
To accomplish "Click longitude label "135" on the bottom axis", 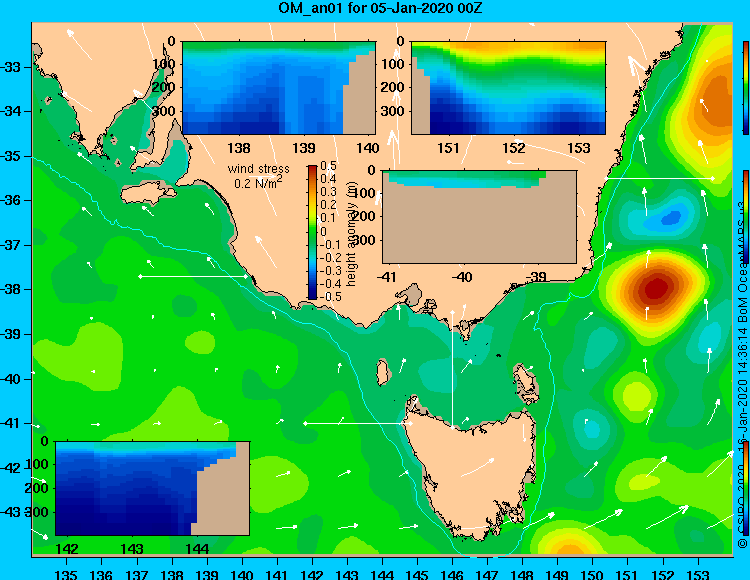I will tap(66, 574).
